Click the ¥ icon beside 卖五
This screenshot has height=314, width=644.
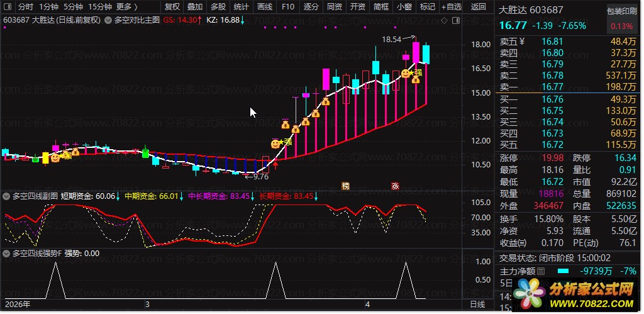point(522,41)
